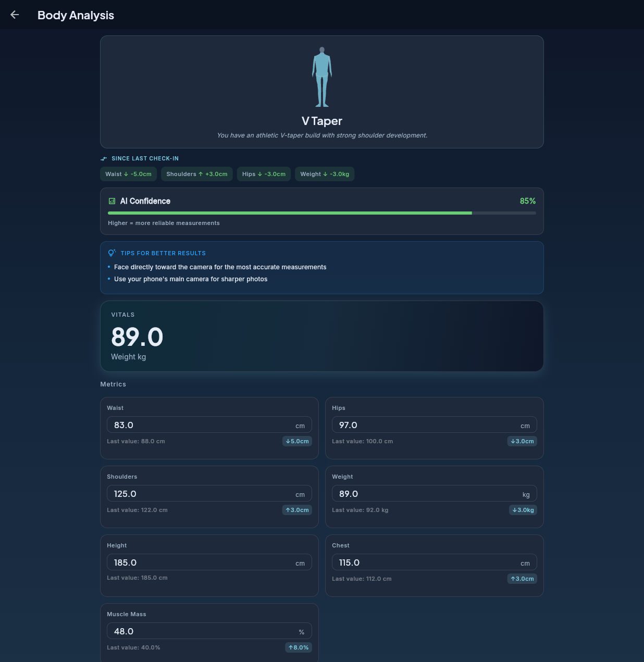644x662 pixels.
Task: Toggle the Waist -5.0cm chip
Action: (128, 174)
